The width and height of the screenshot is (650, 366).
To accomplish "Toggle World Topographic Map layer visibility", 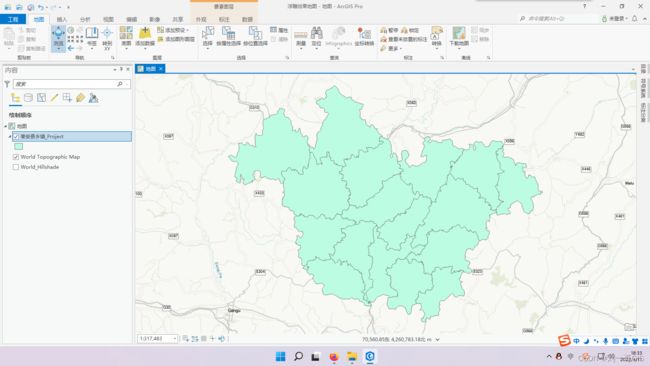I will pyautogui.click(x=16, y=157).
